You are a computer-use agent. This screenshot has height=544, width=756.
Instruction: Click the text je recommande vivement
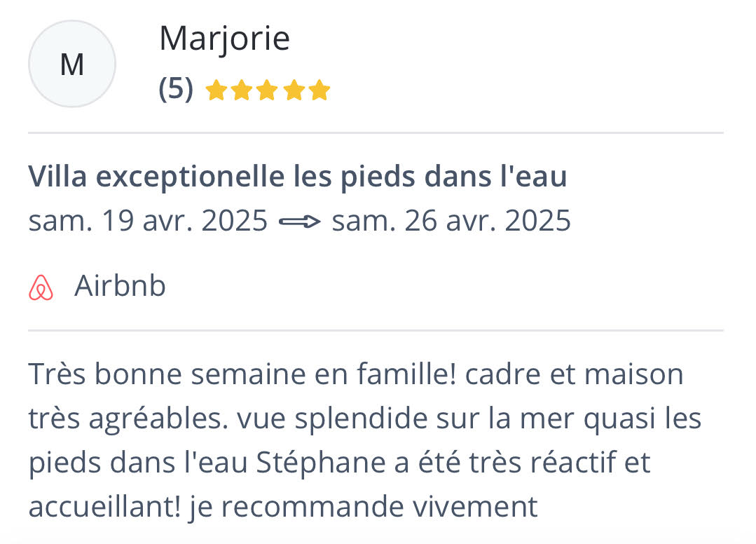click(x=363, y=507)
